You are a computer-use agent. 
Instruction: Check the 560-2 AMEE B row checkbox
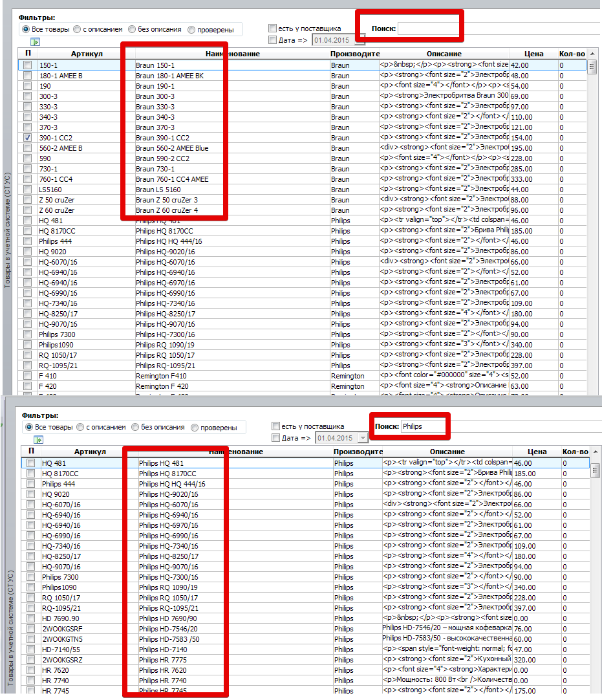click(28, 148)
